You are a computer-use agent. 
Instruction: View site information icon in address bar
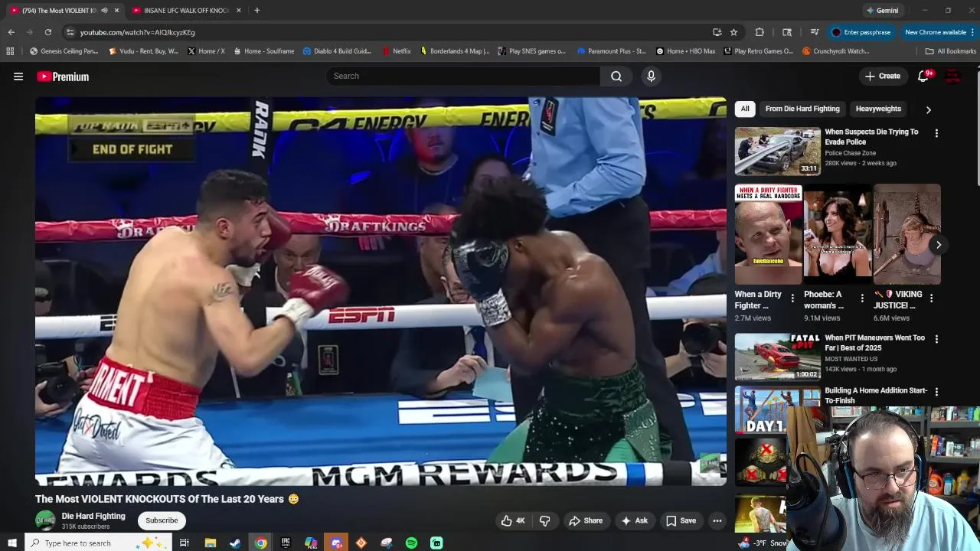(x=70, y=32)
